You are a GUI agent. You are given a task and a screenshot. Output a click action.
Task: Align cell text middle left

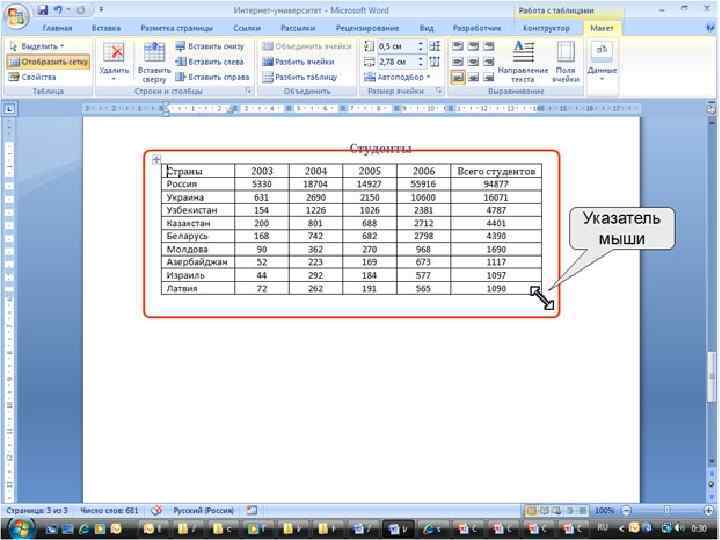tap(458, 62)
